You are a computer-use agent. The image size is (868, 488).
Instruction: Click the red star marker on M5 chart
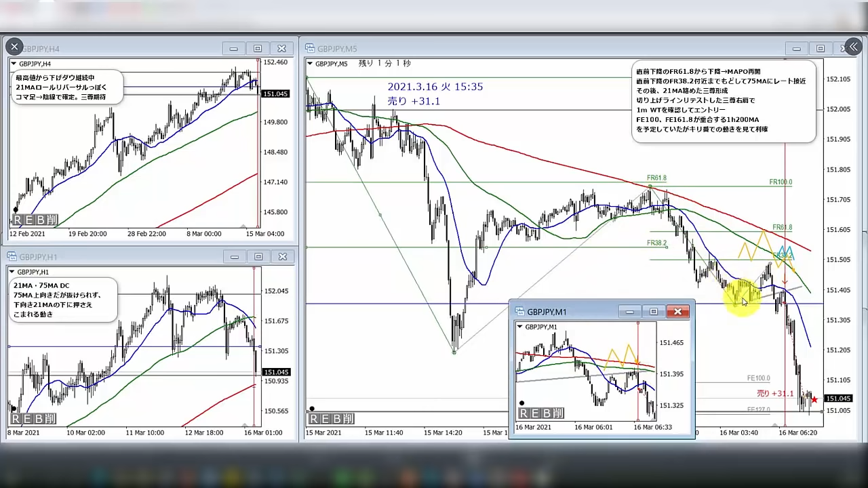click(814, 400)
